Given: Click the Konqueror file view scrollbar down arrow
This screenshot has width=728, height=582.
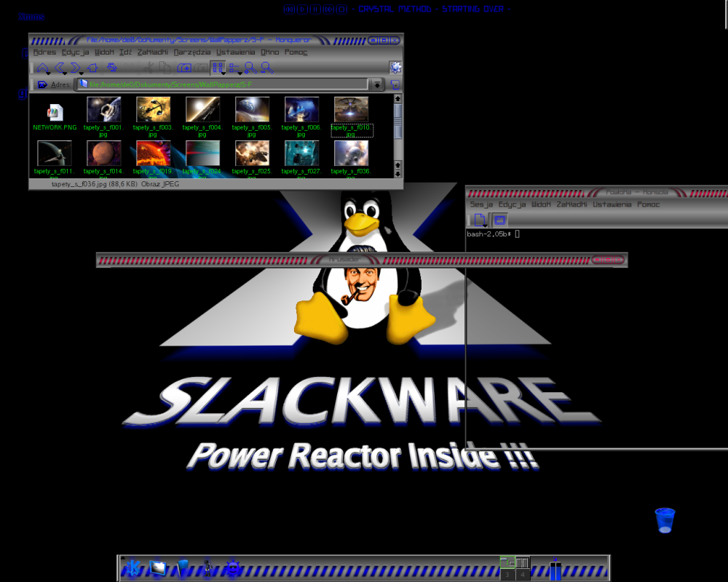Looking at the screenshot, I should click(x=397, y=174).
